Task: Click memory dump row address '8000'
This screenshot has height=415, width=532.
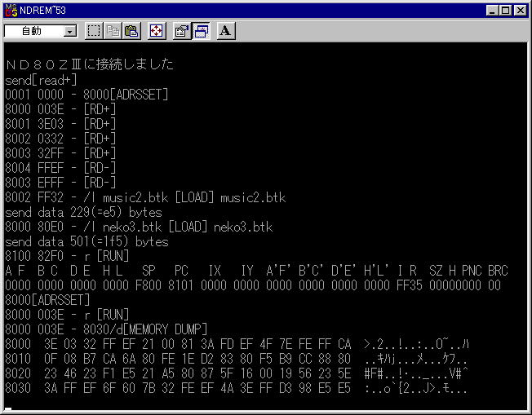Action: coord(18,344)
